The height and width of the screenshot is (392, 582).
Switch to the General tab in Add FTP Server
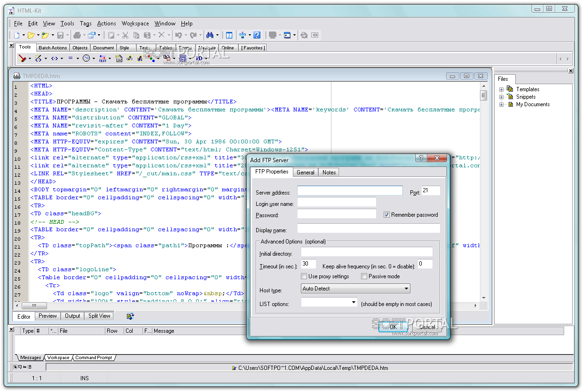click(x=306, y=172)
